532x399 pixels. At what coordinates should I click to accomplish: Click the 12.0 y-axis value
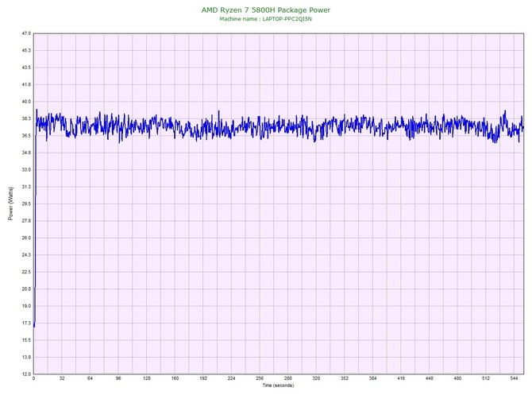[26, 374]
